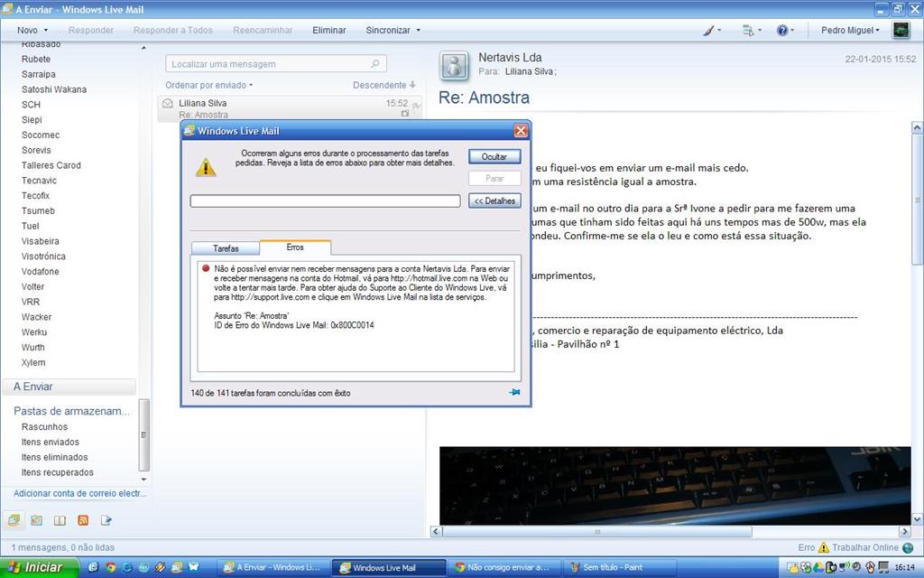Click the Parar button in dialog
Image resolution: width=924 pixels, height=578 pixels.
(494, 178)
